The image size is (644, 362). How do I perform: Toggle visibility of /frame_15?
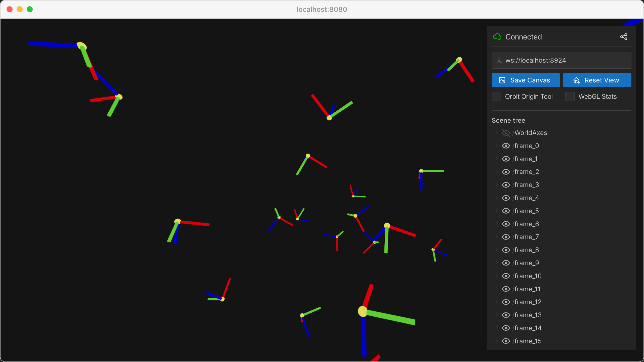coord(506,341)
